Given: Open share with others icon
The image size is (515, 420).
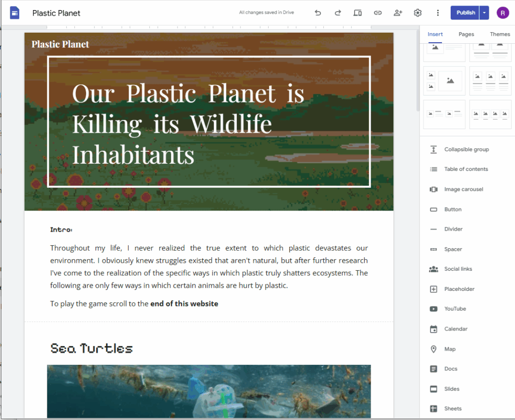Looking at the screenshot, I should tap(398, 13).
